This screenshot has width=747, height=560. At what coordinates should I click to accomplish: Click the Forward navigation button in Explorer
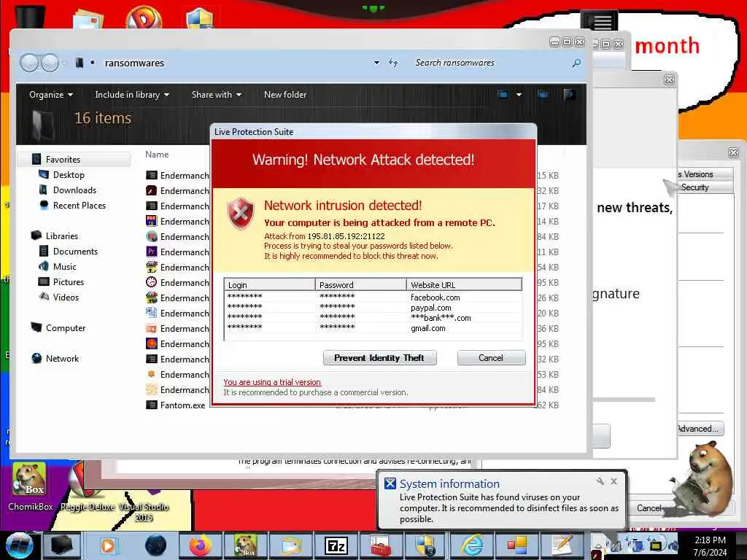[x=50, y=63]
